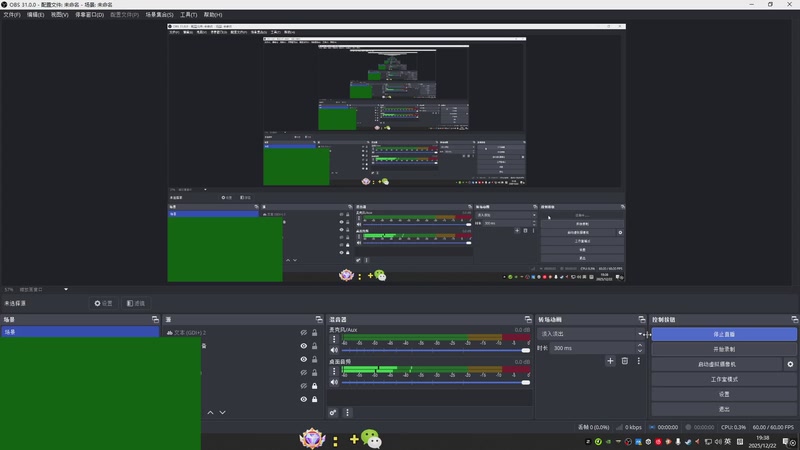Image resolution: width=800 pixels, height=450 pixels.
Task: Click the 开始录制 button
Action: click(723, 349)
